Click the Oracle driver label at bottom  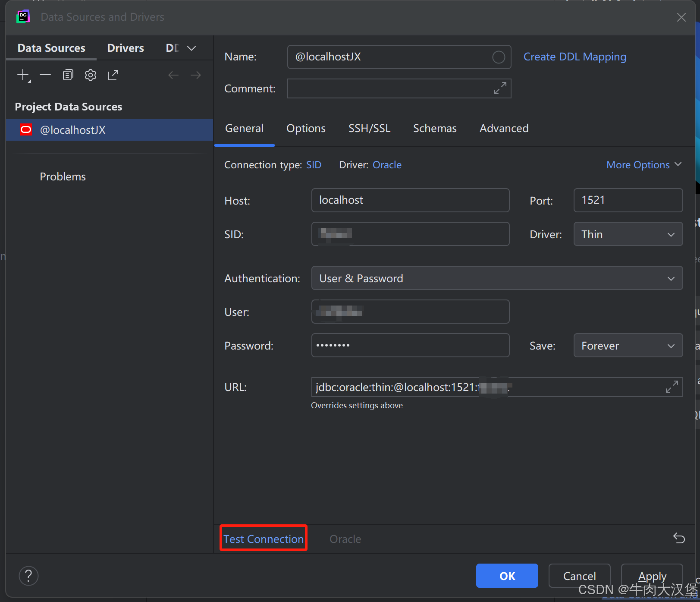345,539
